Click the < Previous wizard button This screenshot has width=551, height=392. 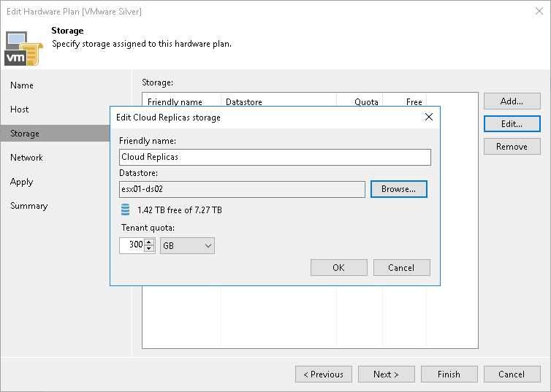pos(324,374)
